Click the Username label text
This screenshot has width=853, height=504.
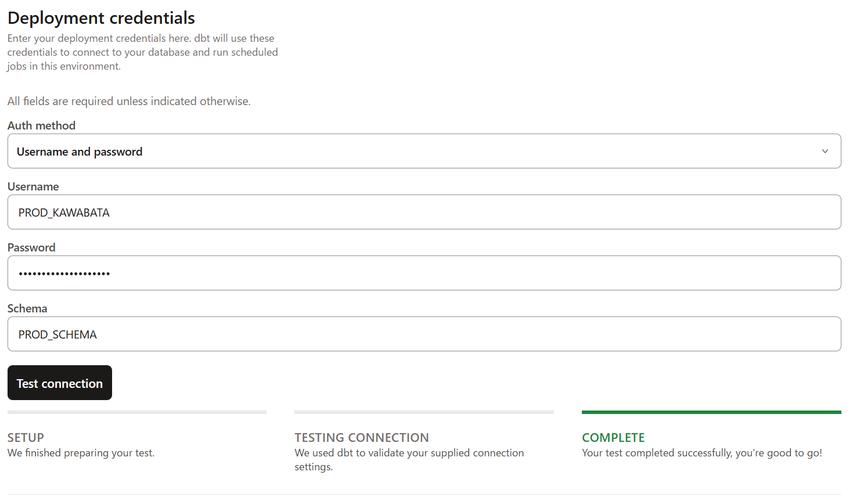33,186
